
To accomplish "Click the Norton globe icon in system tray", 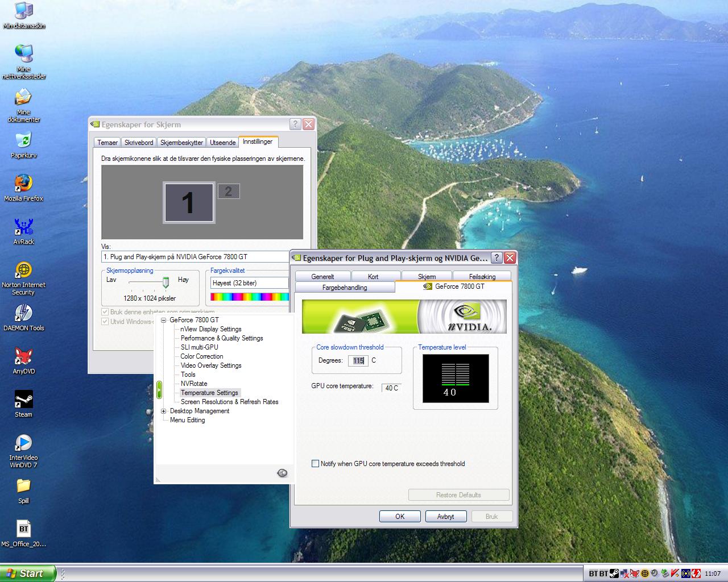I will coord(645,573).
